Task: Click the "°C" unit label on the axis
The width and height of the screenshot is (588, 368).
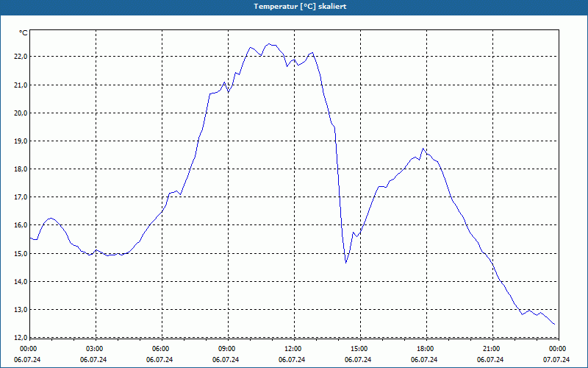Action: (24, 33)
